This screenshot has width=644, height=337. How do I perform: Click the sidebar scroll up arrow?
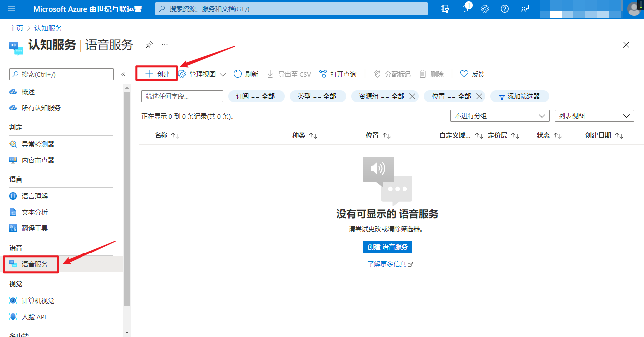click(x=127, y=87)
